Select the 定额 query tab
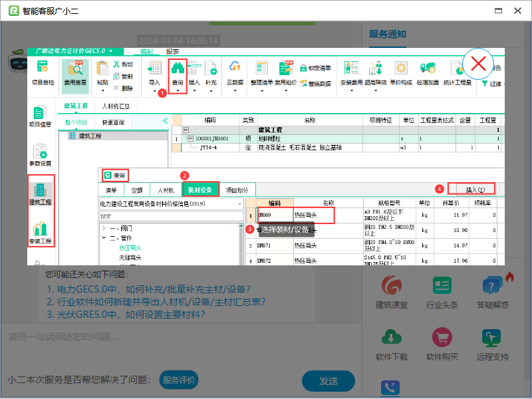532x399 pixels. [137, 190]
